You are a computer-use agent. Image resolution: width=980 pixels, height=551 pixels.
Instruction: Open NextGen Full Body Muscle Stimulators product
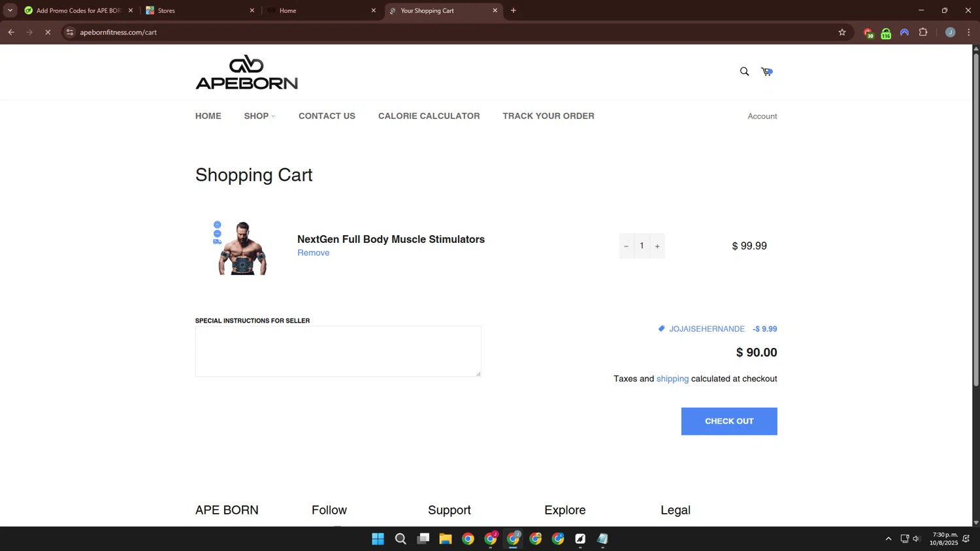pyautogui.click(x=391, y=240)
